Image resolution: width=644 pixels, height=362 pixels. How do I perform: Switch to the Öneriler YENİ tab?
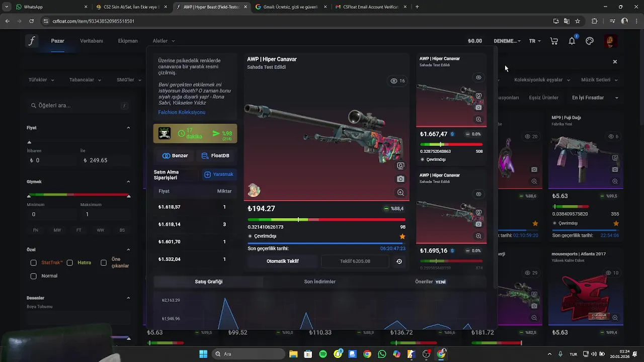[430, 282]
